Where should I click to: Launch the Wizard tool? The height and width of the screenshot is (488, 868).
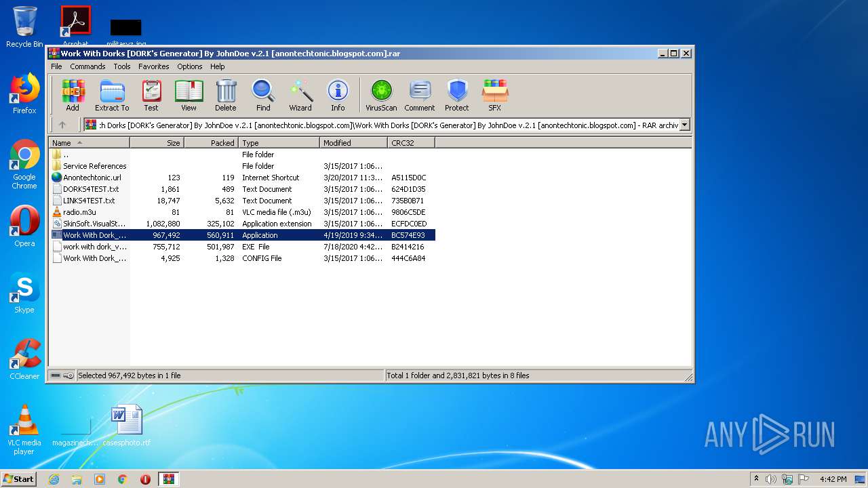(x=300, y=95)
